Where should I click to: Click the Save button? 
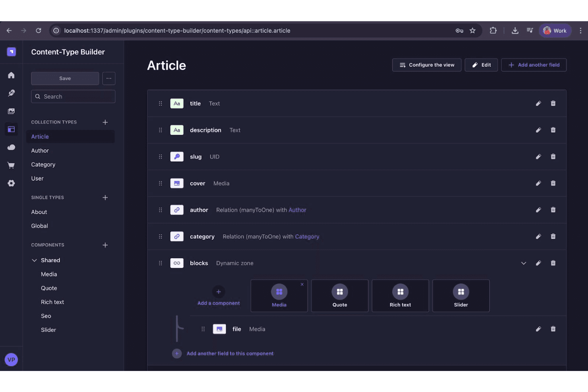(65, 78)
